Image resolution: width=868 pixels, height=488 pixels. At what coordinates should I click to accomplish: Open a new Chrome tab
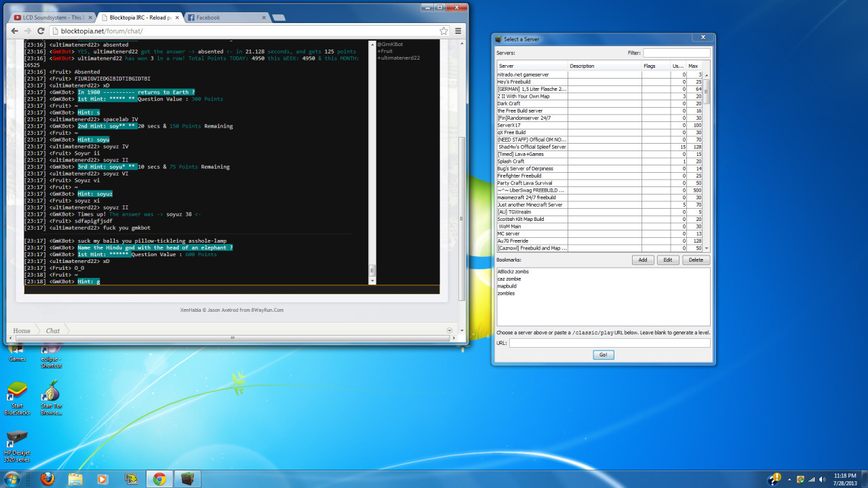click(x=278, y=18)
